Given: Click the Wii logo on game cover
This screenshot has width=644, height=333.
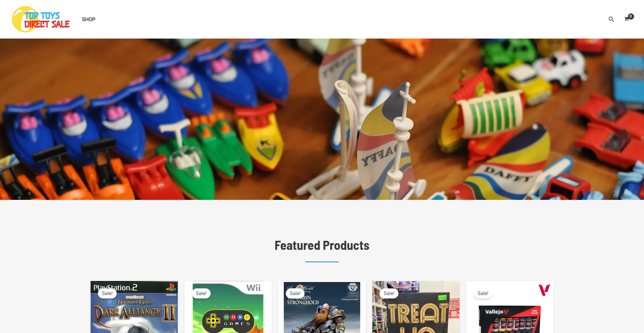Looking at the screenshot, I should click(x=254, y=288).
